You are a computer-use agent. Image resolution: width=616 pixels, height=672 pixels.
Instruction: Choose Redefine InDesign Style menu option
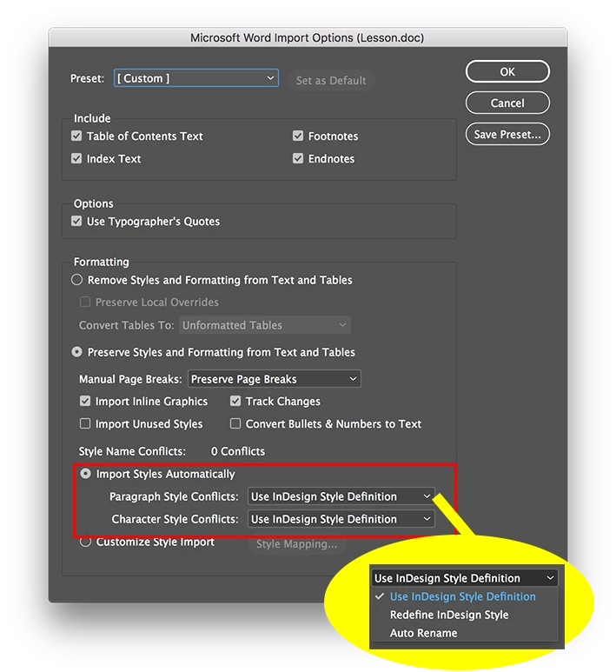[x=449, y=615]
